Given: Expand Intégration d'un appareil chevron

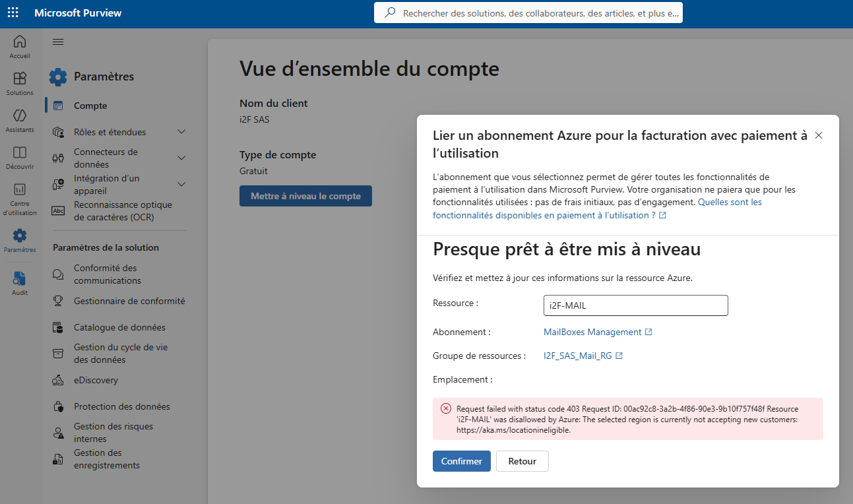Looking at the screenshot, I should click(x=181, y=185).
